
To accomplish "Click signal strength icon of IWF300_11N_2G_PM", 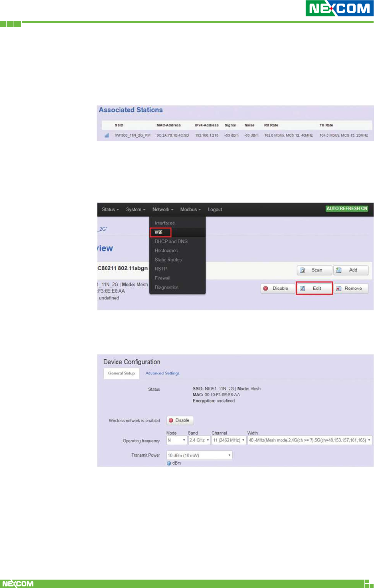I will [x=107, y=135].
